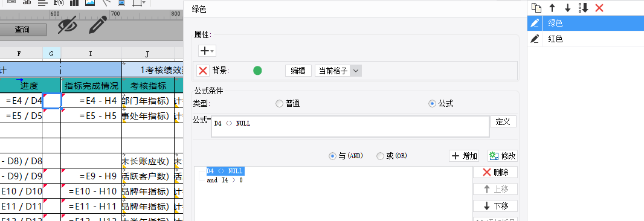Click the large pencil icon in parameter pane

98,25
